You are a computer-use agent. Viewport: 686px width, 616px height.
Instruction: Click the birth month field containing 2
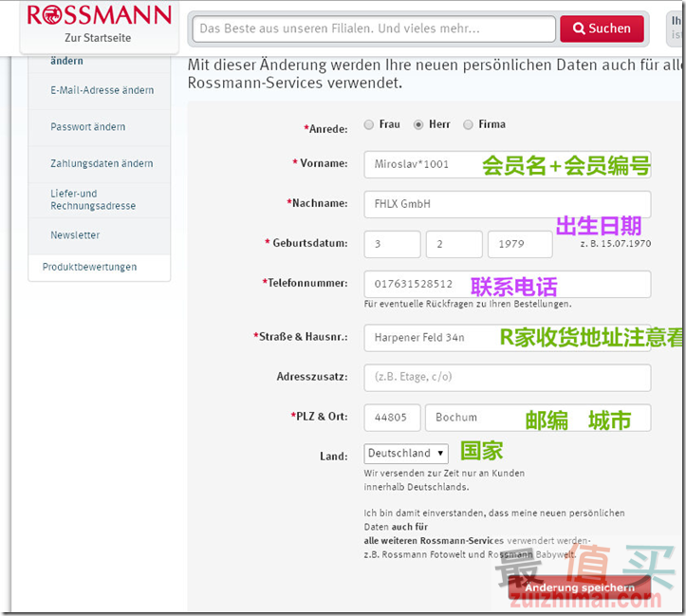tap(454, 244)
